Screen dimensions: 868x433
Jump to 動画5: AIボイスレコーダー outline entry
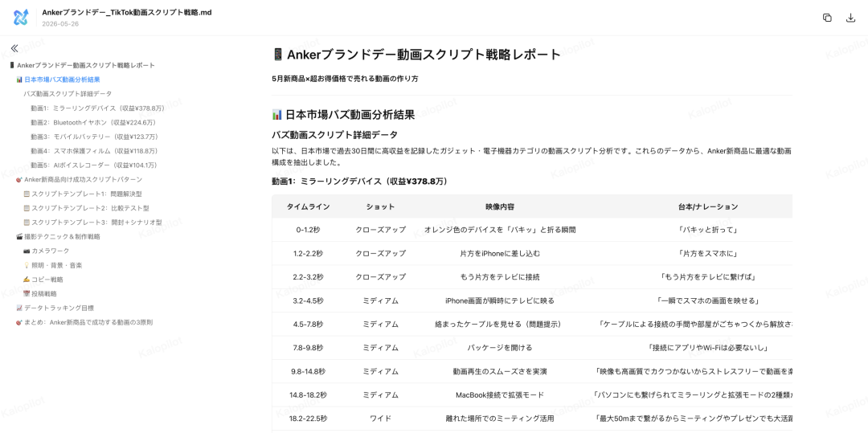click(95, 165)
